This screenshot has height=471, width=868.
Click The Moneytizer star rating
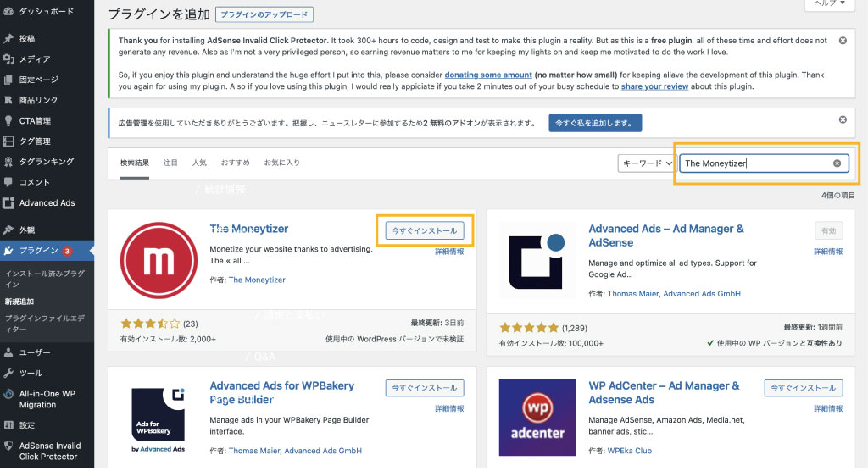(x=151, y=324)
